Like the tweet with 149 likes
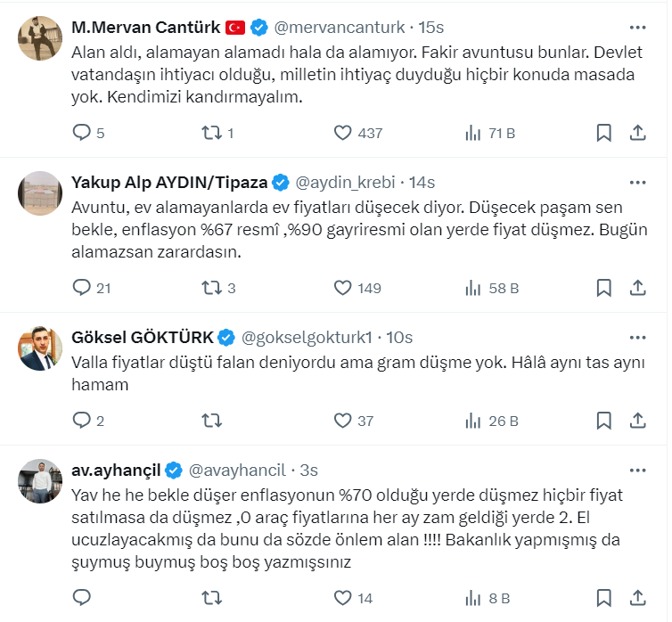This screenshot has width=672, height=622. [x=343, y=288]
